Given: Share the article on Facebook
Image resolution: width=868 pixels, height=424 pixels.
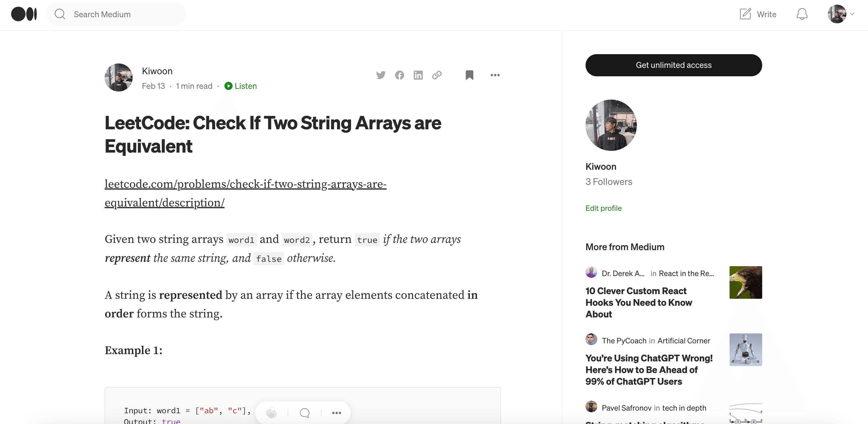Looking at the screenshot, I should (x=399, y=75).
